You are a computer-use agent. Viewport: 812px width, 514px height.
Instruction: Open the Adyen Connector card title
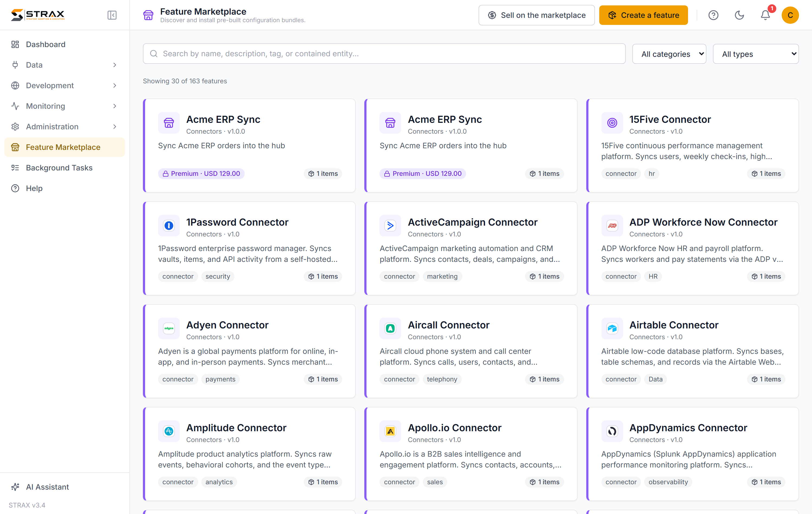pos(227,325)
